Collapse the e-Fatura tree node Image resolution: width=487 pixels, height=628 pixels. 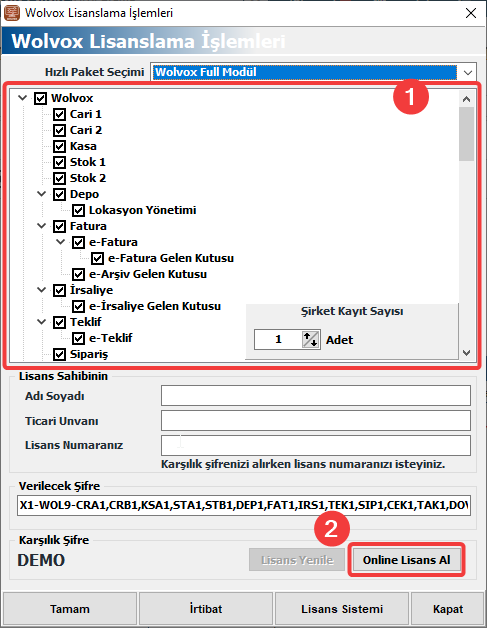click(60, 242)
